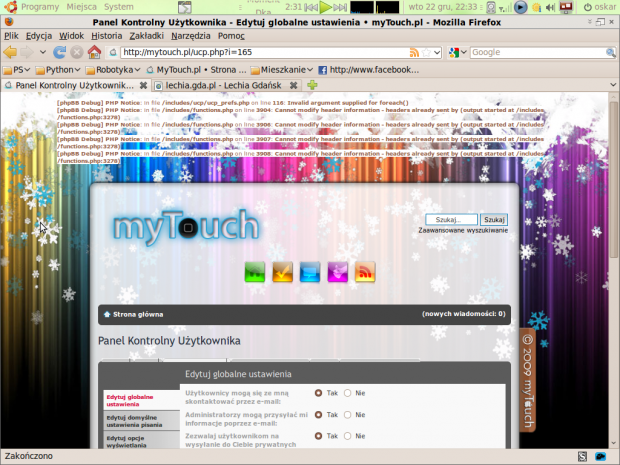This screenshot has height=465, width=620.
Task: Expand the Mieszkanie bookmarks folder
Action: click(282, 70)
